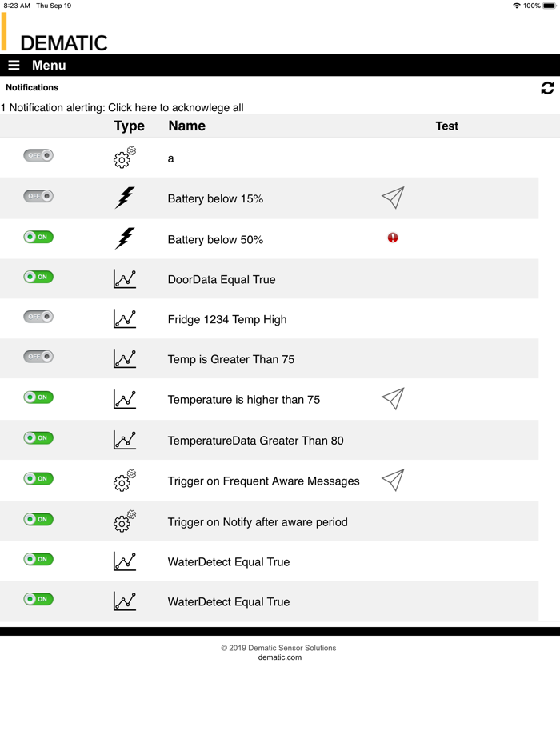
Task: Click the Name column header
Action: click(x=186, y=126)
